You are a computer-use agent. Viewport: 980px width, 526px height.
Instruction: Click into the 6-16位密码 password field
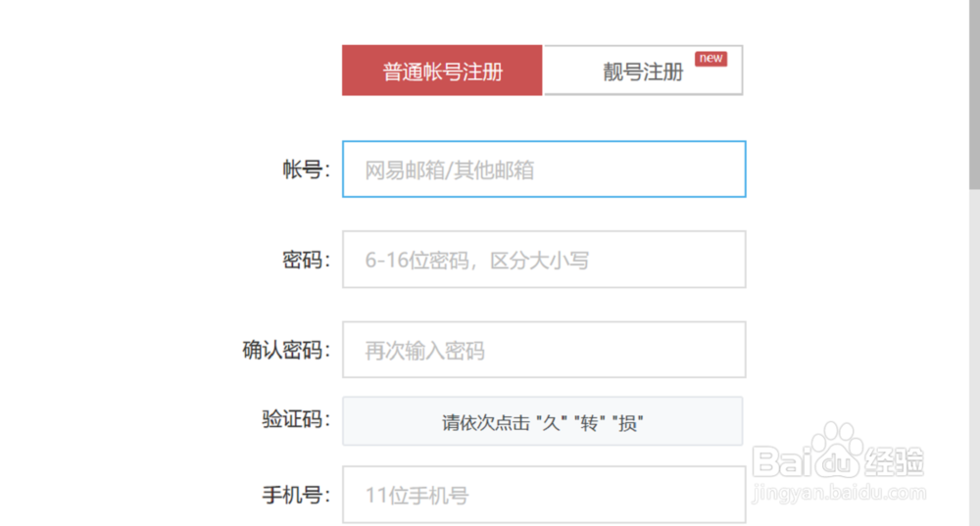pyautogui.click(x=544, y=260)
